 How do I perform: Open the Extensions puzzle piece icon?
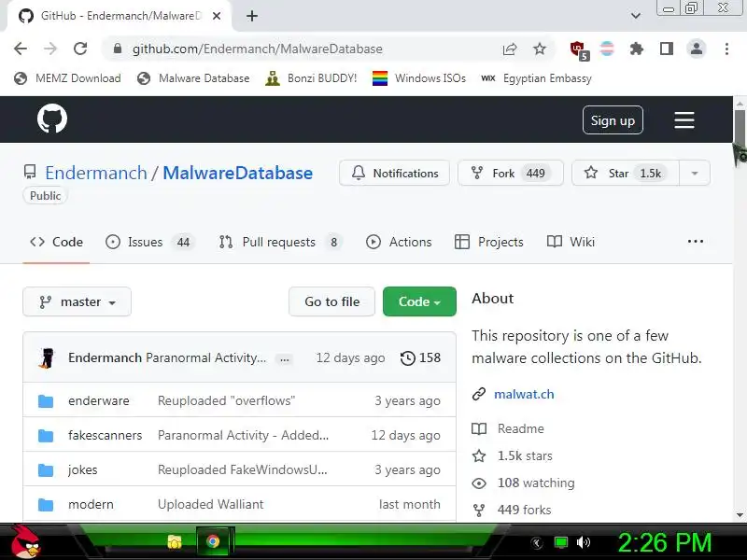637,49
